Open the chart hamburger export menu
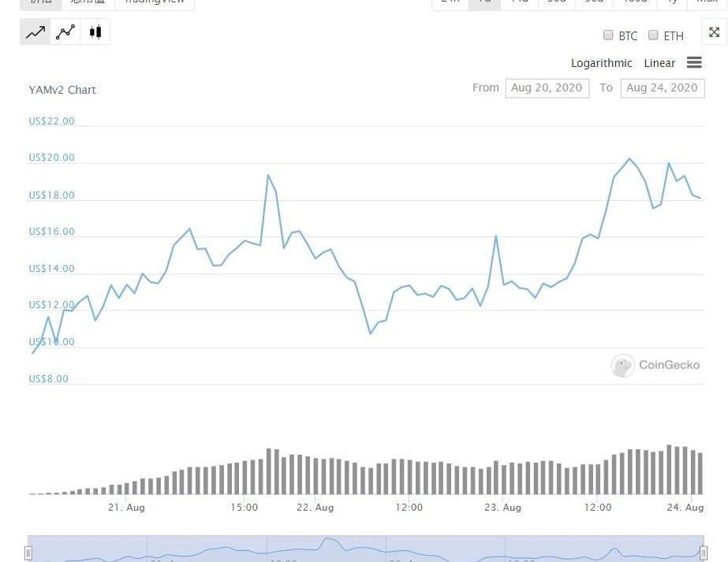 (x=694, y=62)
